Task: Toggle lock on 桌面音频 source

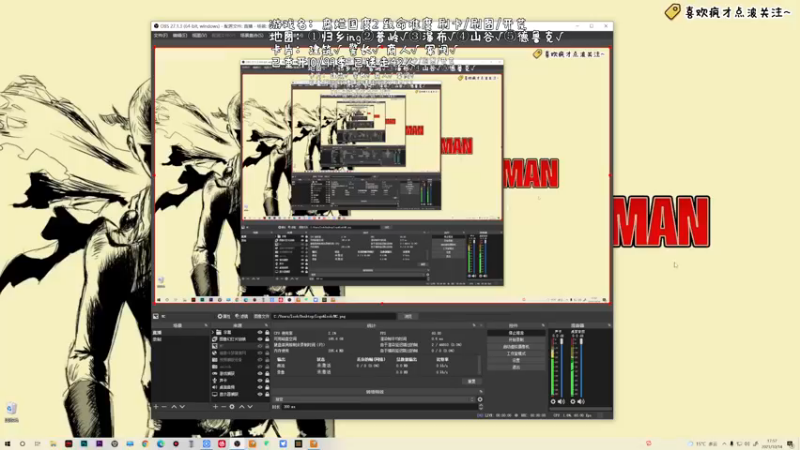Action: (x=267, y=387)
